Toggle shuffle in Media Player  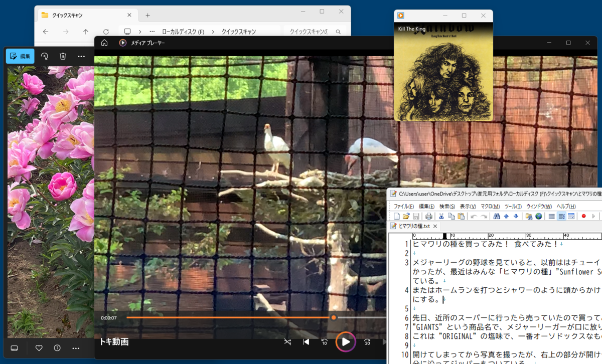(287, 342)
